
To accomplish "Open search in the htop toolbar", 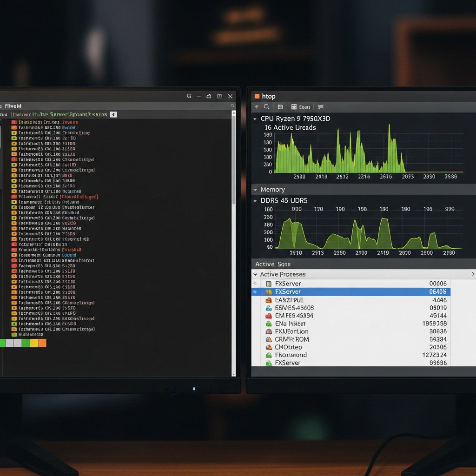I will (x=267, y=106).
